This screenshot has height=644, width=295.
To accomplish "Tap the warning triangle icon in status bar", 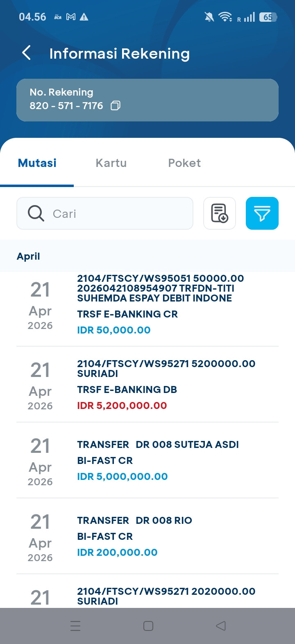I will click(84, 17).
